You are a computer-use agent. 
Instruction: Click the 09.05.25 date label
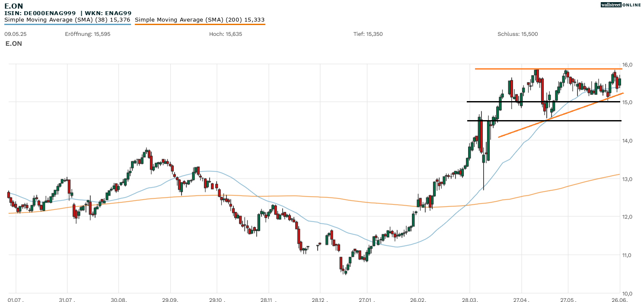(x=13, y=34)
